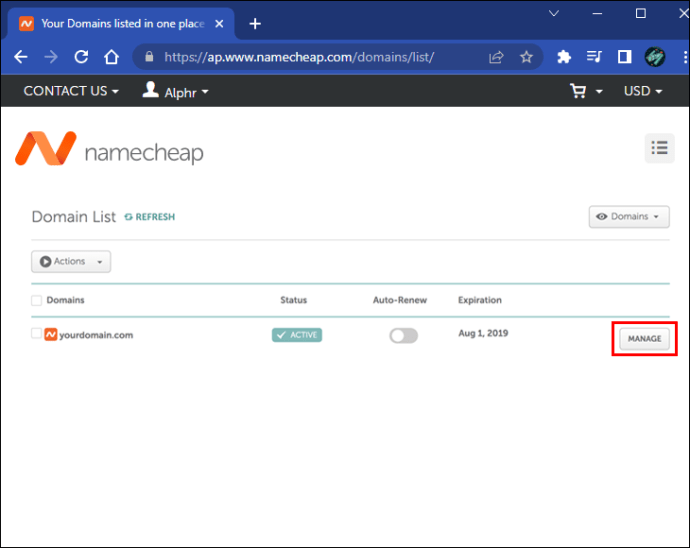Screen dimensions: 690x548
Task: Click MANAGE for yourdomain.com
Action: click(x=644, y=338)
